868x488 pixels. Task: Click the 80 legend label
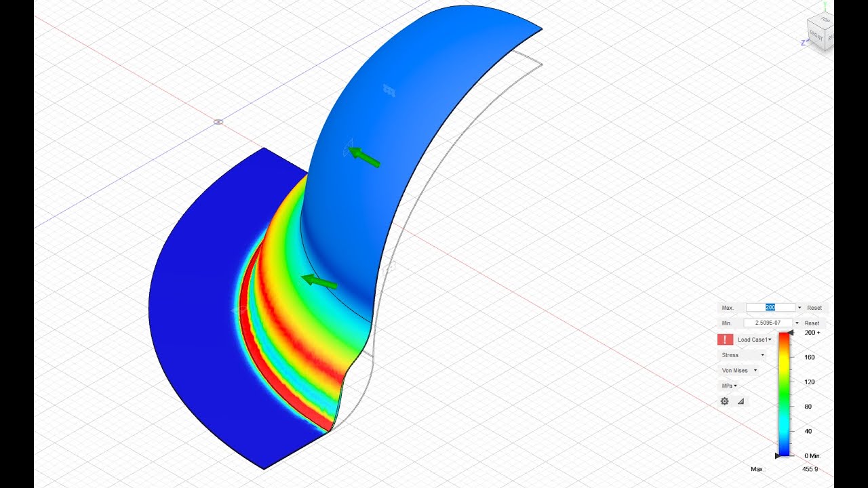pyautogui.click(x=808, y=407)
